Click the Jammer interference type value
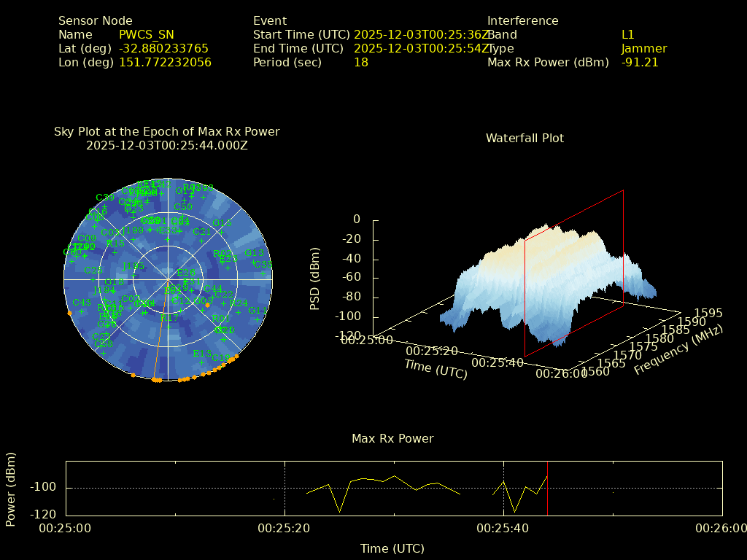Screen dimensions: 747x560 [643, 49]
